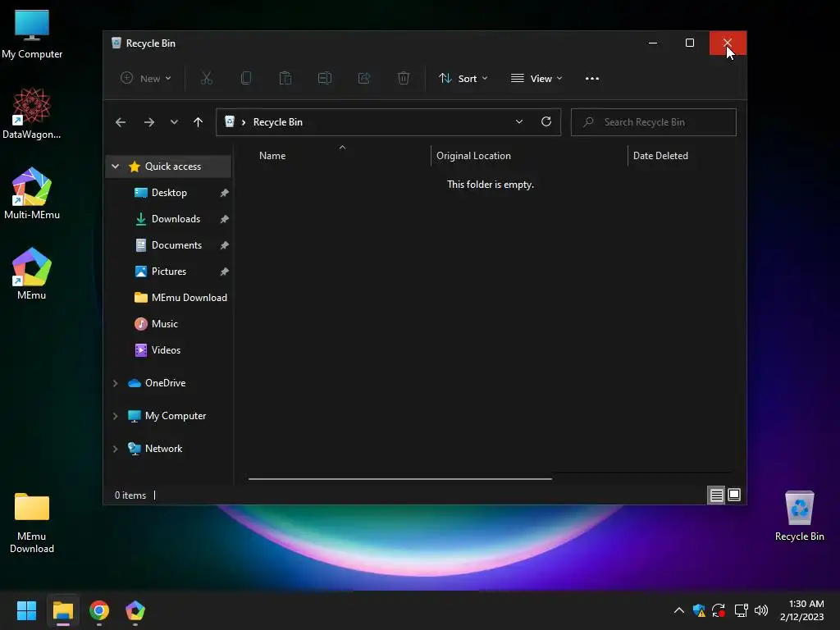Click Windows Security tray icon
The height and width of the screenshot is (630, 840).
pyautogui.click(x=699, y=610)
